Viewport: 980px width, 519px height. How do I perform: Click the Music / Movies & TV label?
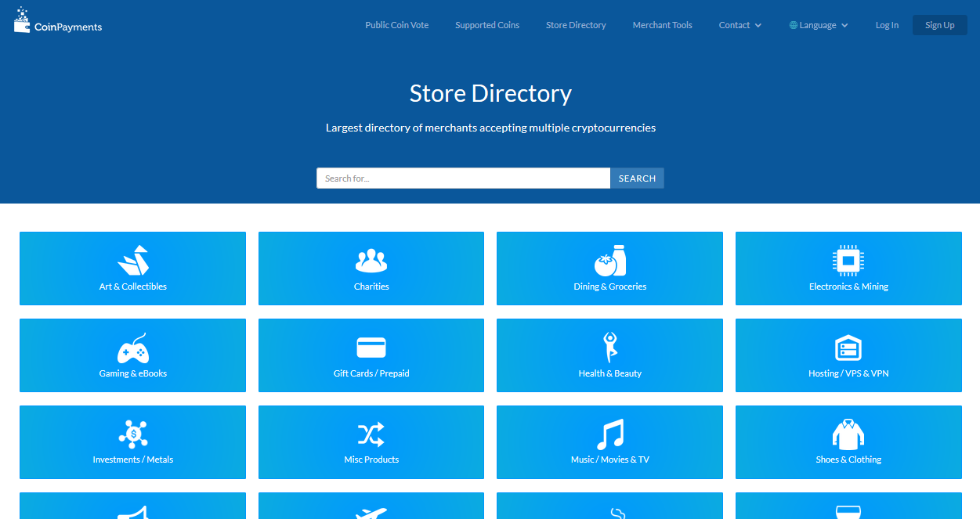point(610,460)
